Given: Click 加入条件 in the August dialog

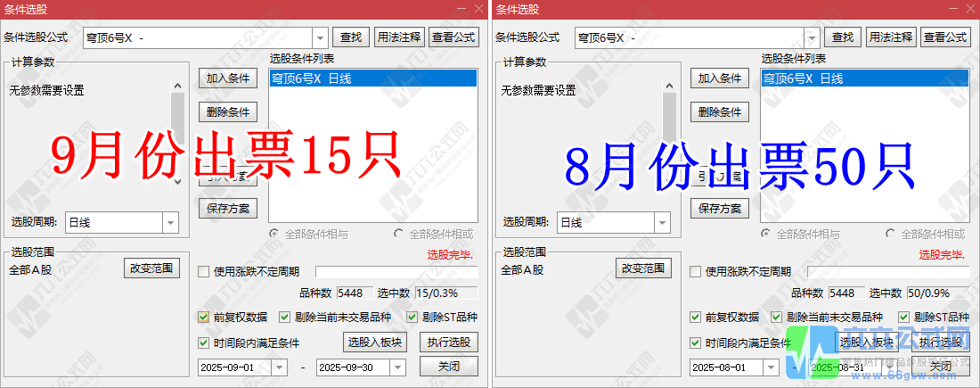Looking at the screenshot, I should 720,78.
